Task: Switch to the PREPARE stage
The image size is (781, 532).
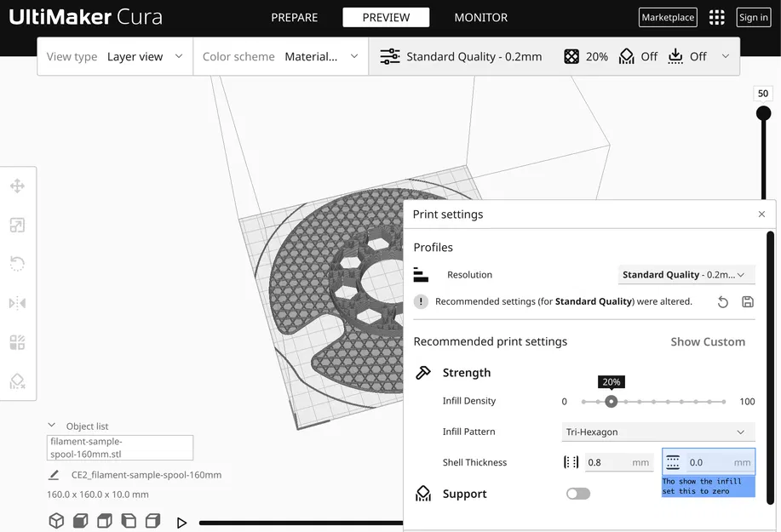Action: point(295,17)
